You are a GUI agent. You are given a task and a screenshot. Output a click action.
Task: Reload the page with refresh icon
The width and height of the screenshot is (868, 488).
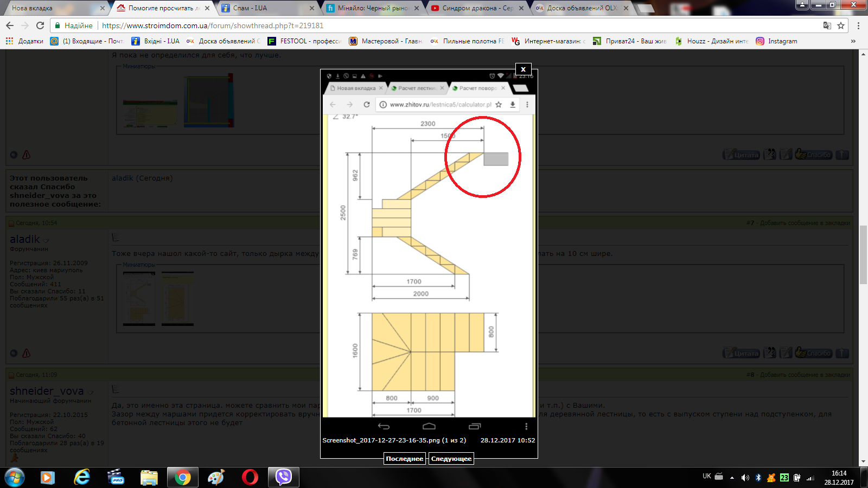(40, 25)
